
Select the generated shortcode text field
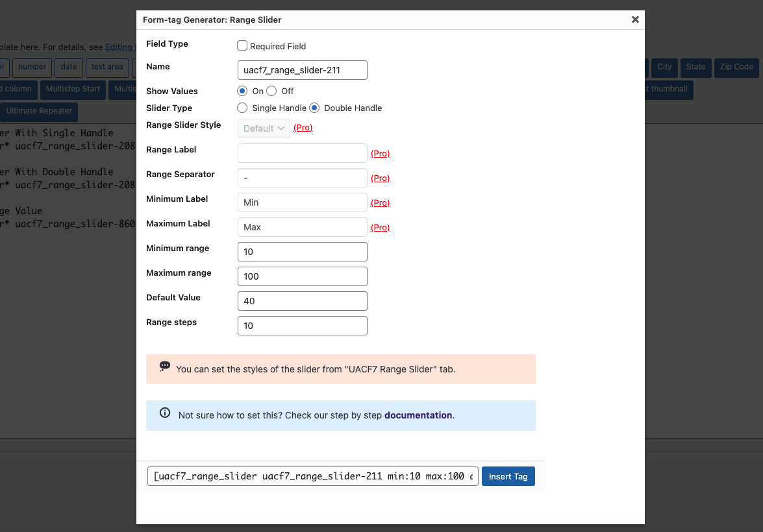312,476
